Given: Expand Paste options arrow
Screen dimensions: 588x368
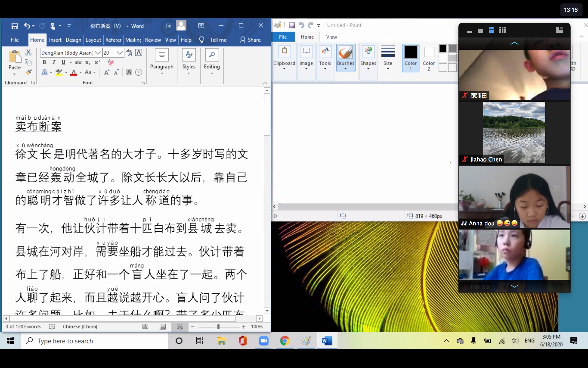Looking at the screenshot, I should pos(14,74).
